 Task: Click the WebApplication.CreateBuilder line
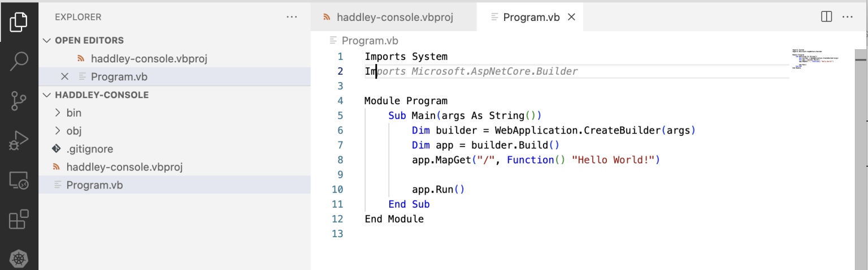[x=554, y=130]
